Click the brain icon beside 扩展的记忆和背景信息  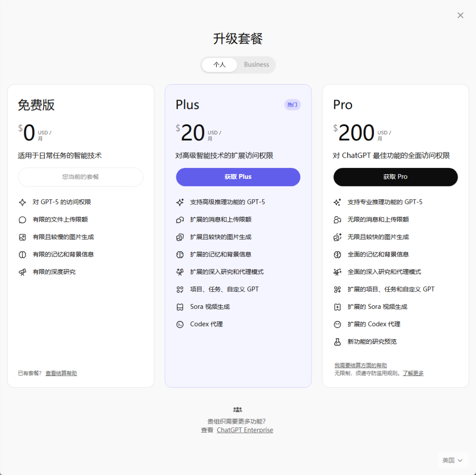(180, 255)
